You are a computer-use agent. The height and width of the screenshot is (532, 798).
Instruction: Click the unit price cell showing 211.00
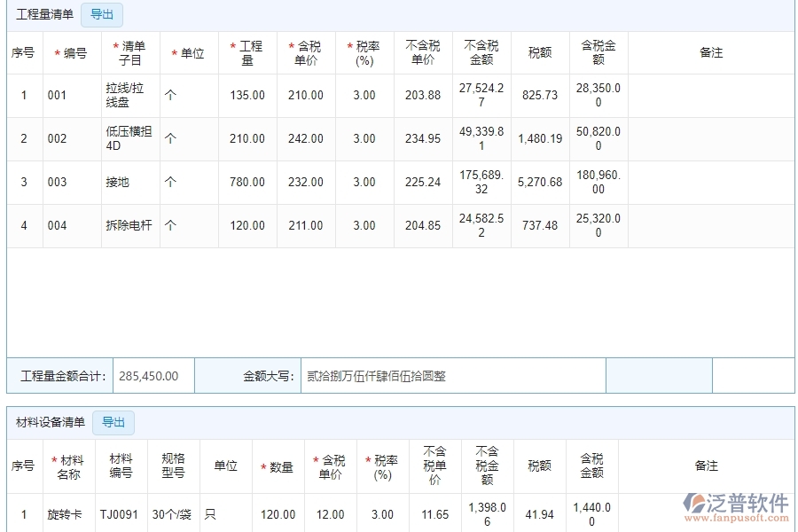[x=306, y=226]
